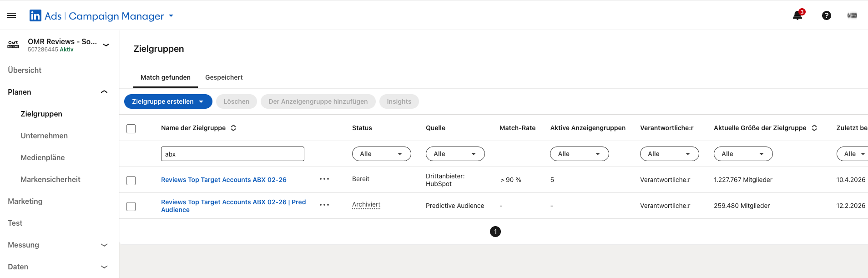Click the LinkedIn logo icon
868x278 pixels.
[35, 16]
